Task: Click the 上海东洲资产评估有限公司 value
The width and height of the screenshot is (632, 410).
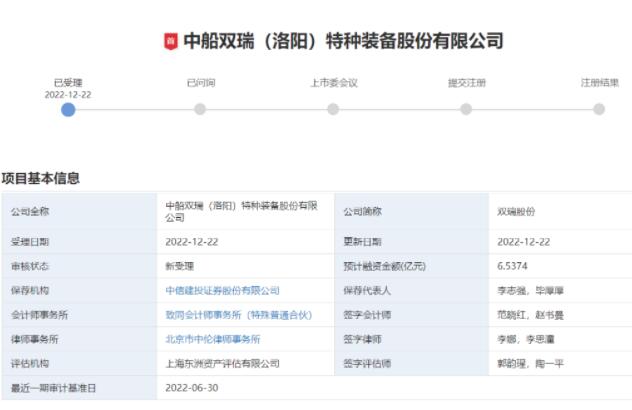Action: [x=222, y=364]
